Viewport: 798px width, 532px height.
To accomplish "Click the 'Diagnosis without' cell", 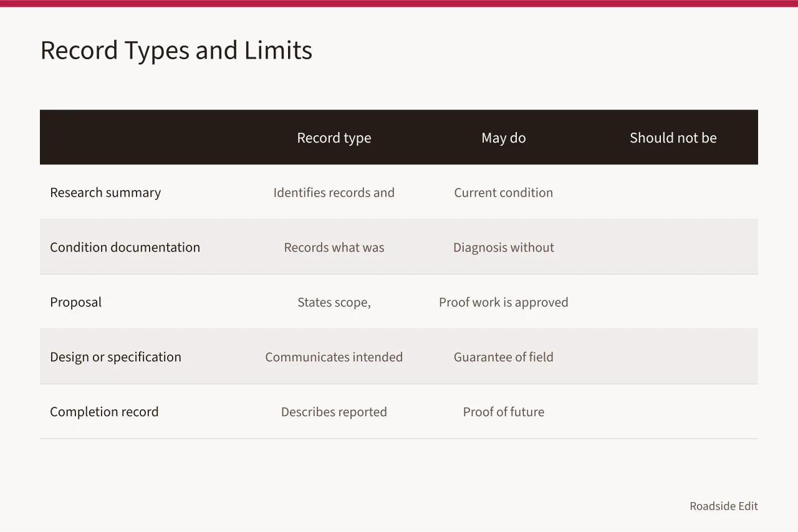I will pos(504,247).
